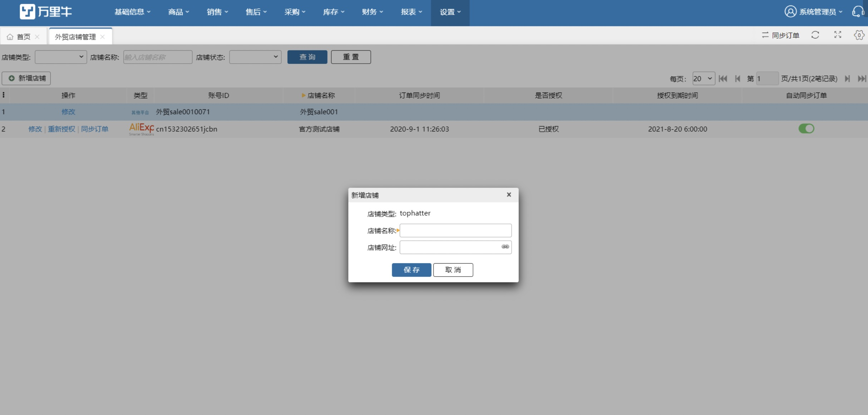This screenshot has width=868, height=415.
Task: Click the 账号ID column header
Action: pos(218,95)
